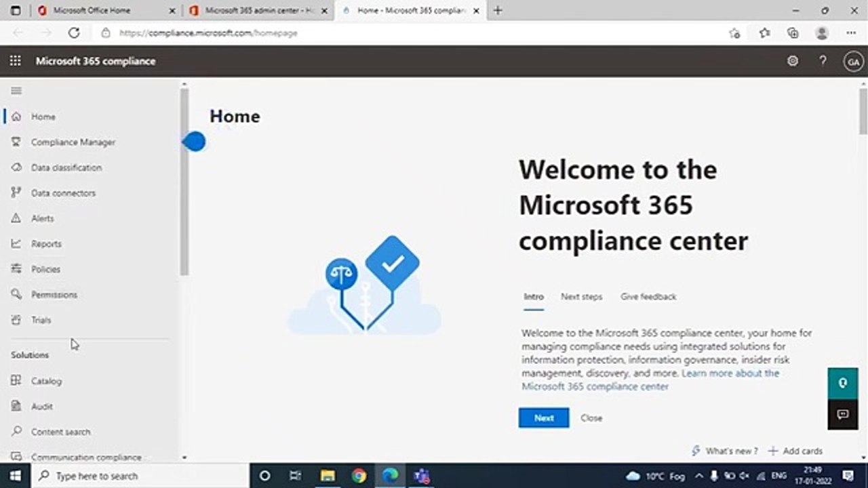
Task: Click Windows search box on taskbar
Action: pyautogui.click(x=139, y=476)
